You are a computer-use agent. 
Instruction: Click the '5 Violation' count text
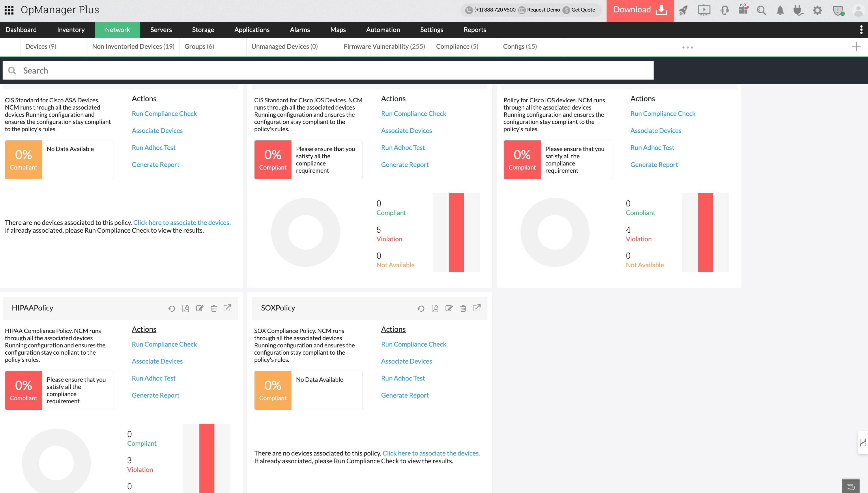389,234
